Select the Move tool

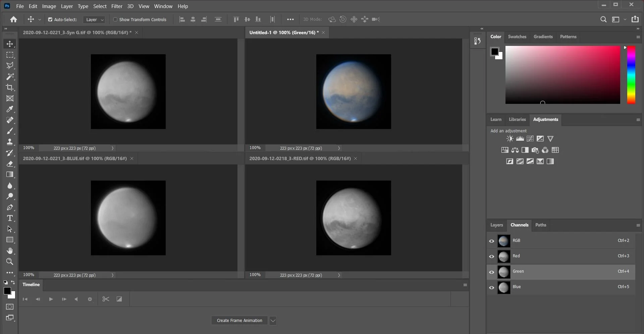10,44
